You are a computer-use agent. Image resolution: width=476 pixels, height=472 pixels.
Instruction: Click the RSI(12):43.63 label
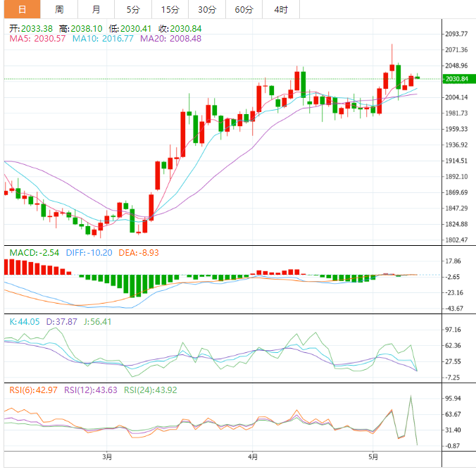(x=90, y=390)
